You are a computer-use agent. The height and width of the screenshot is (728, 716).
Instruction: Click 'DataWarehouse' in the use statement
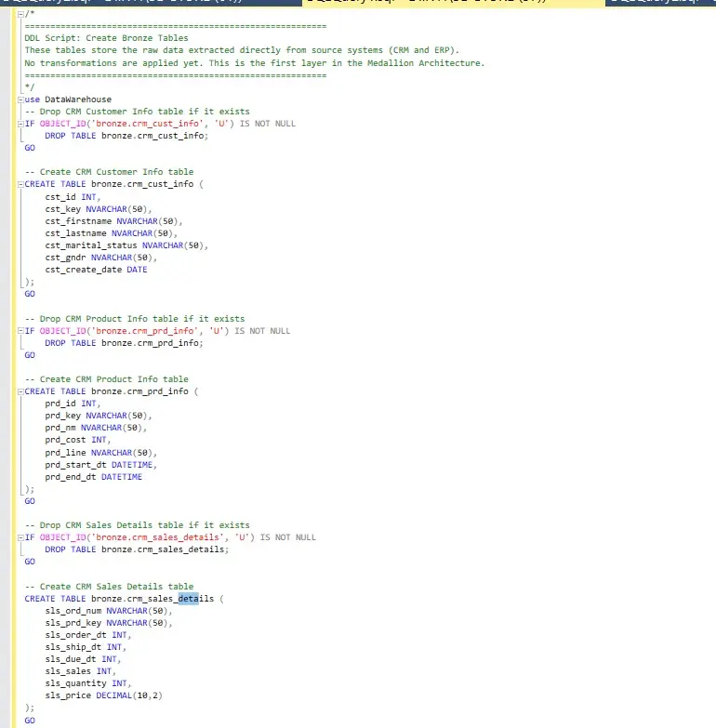tap(78, 99)
